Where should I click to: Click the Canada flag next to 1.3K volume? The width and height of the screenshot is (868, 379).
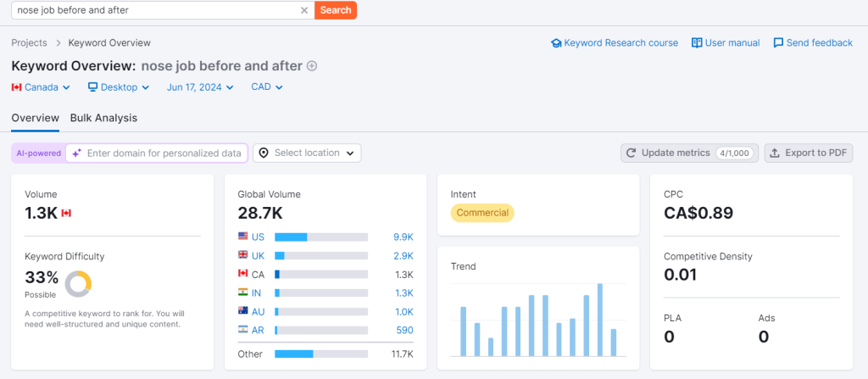66,213
